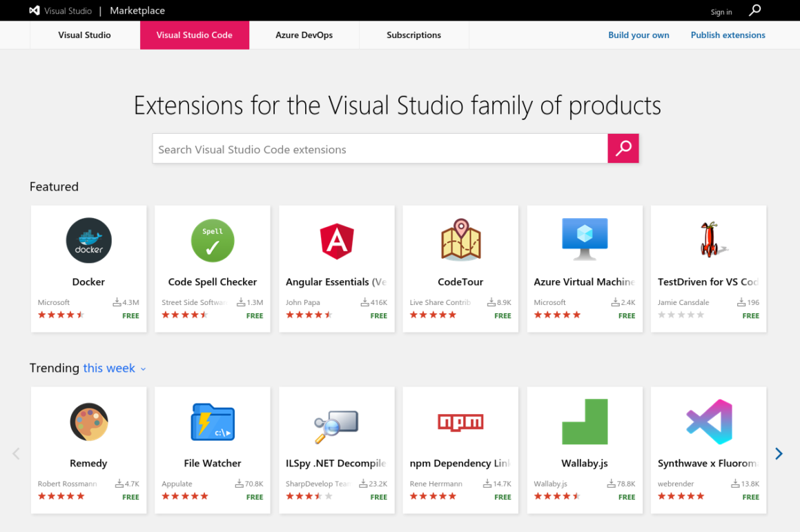Image resolution: width=800 pixels, height=532 pixels.
Task: Select the Angular Essentials red shield icon
Action: [337, 241]
